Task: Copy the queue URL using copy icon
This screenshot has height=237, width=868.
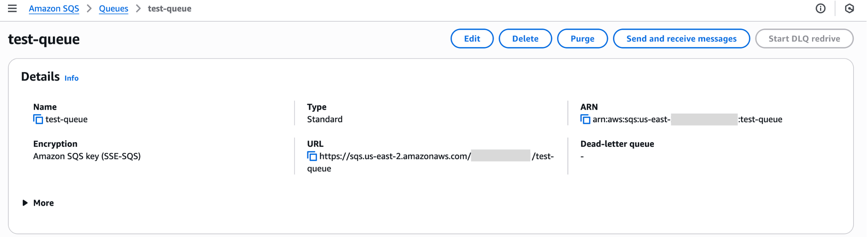Action: [312, 156]
